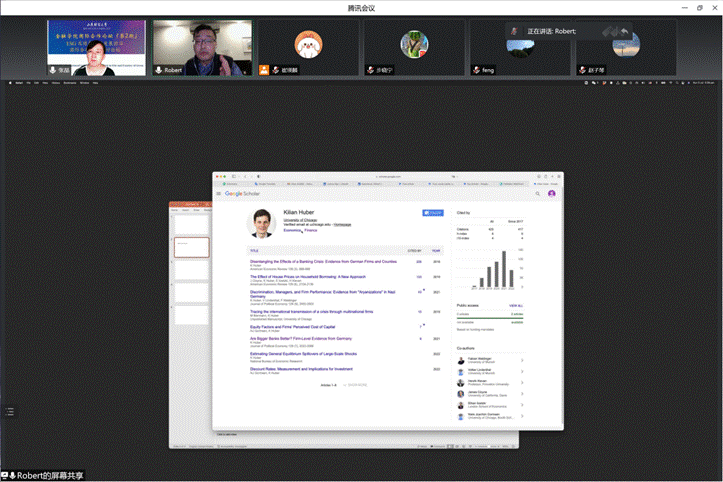Open the purple account avatar in Google Scholar
This screenshot has height=482, width=723.
(x=551, y=193)
